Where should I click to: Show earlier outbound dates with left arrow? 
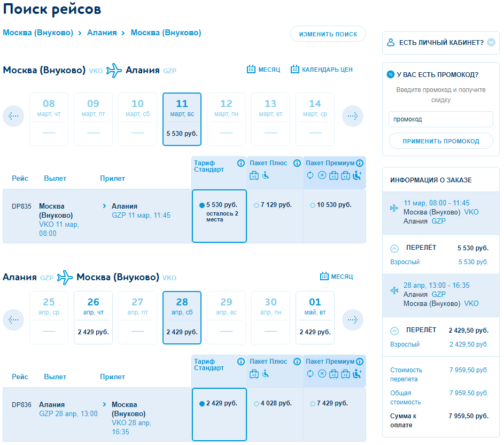pos(13,116)
